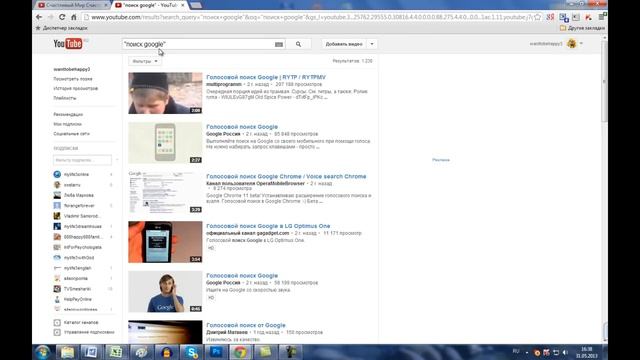This screenshot has width=640, height=360.
Task: Open Google Россия channel under second result
Action: pos(223,134)
